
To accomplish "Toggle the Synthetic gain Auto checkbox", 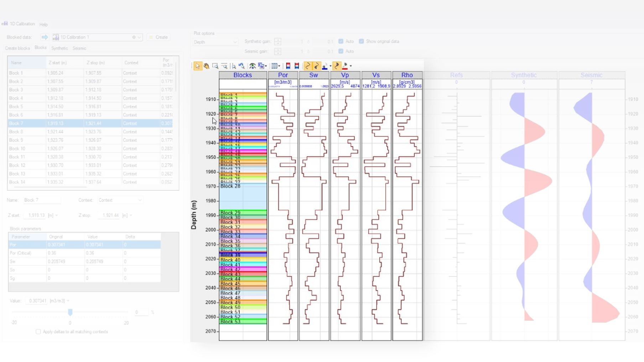I will point(341,41).
